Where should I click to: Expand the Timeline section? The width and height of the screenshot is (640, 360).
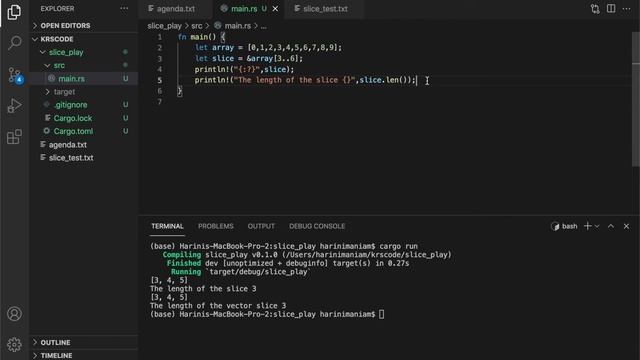[x=84, y=356]
